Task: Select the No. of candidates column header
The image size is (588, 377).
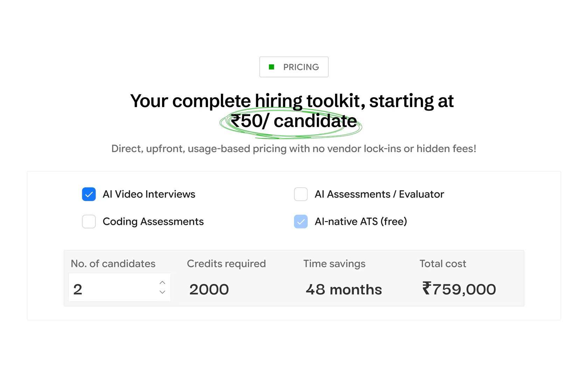Action: (113, 264)
